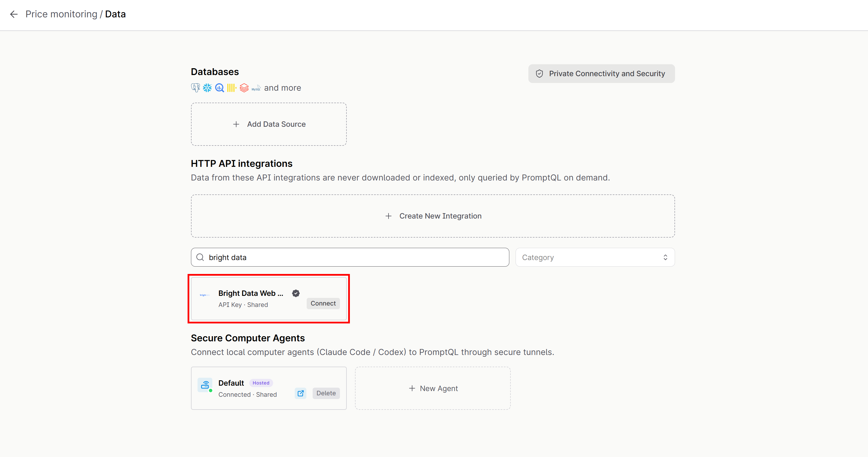The image size is (868, 457).
Task: Open Private Connectivity and Security
Action: [x=601, y=74]
